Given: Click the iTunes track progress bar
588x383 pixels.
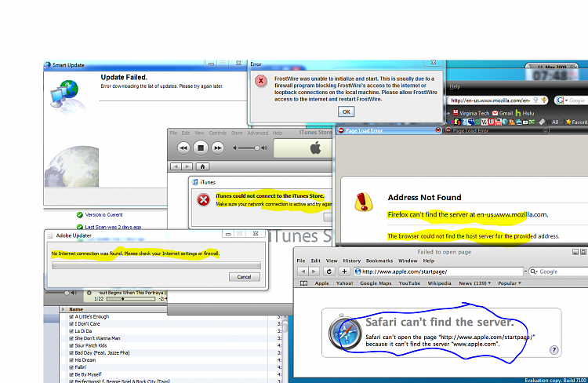Looking at the screenshot, I should coord(130,299).
